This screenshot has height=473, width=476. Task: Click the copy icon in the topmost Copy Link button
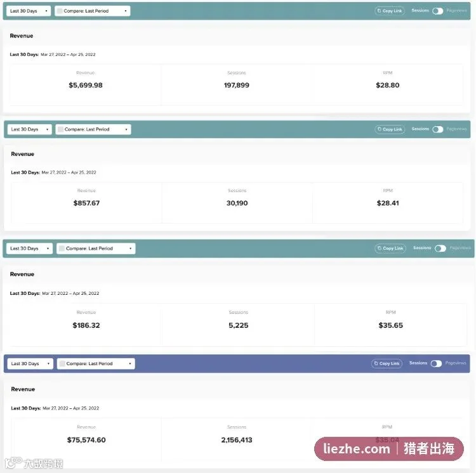point(379,11)
